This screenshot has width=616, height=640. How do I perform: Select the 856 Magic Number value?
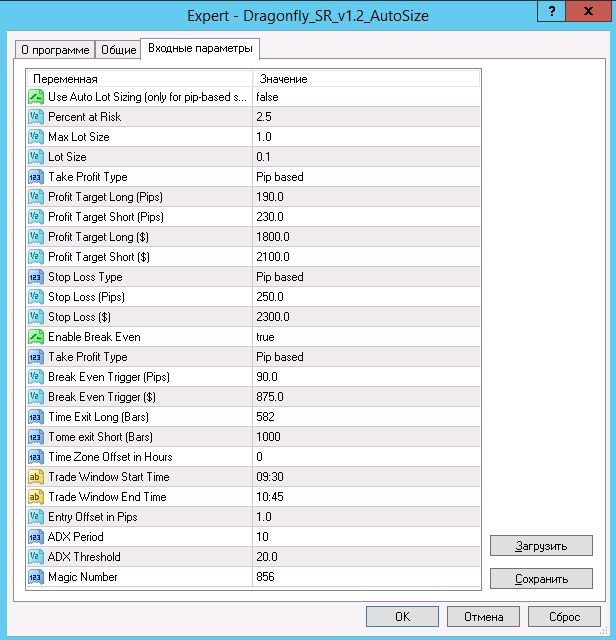[x=366, y=577]
